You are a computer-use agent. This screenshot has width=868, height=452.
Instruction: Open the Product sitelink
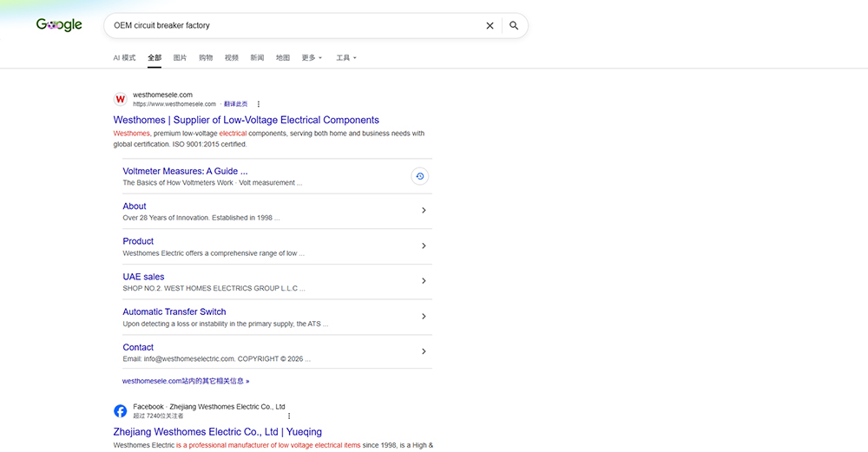[138, 241]
